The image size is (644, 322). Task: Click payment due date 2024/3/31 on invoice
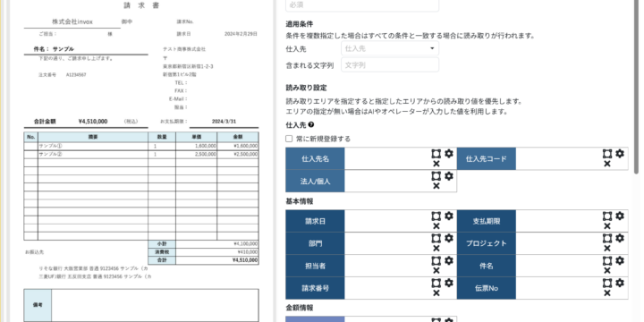coord(224,122)
